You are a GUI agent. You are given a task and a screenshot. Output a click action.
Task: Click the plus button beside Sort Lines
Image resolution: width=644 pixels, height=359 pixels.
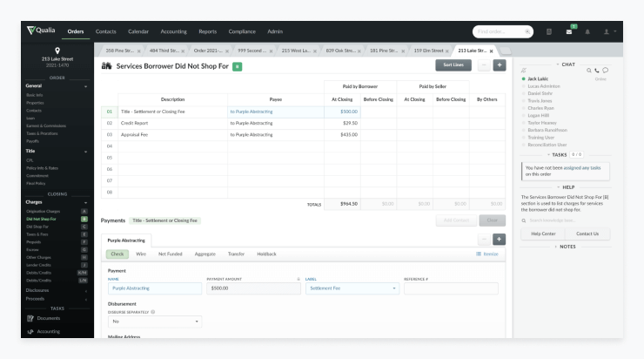pos(500,65)
